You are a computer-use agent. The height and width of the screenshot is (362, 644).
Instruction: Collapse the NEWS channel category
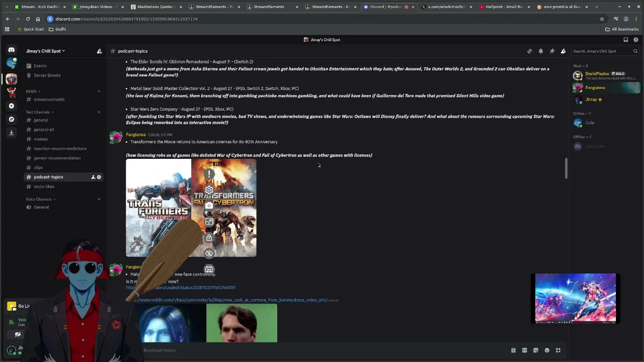tap(33, 92)
